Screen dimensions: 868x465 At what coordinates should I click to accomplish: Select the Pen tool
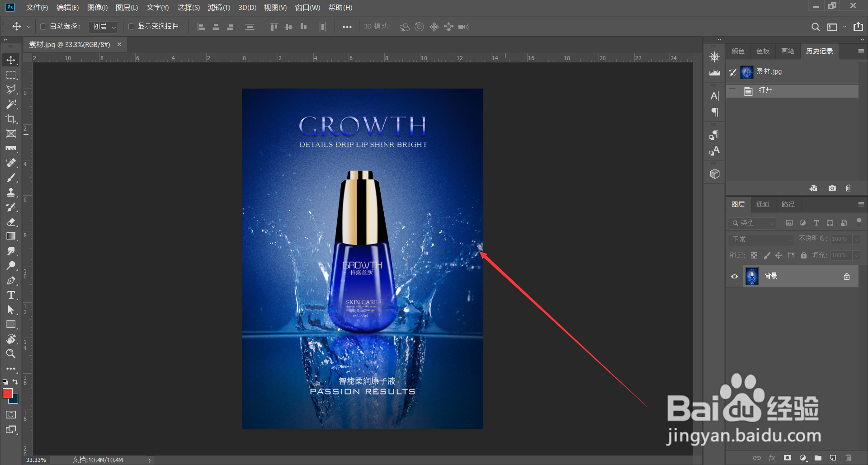11,281
